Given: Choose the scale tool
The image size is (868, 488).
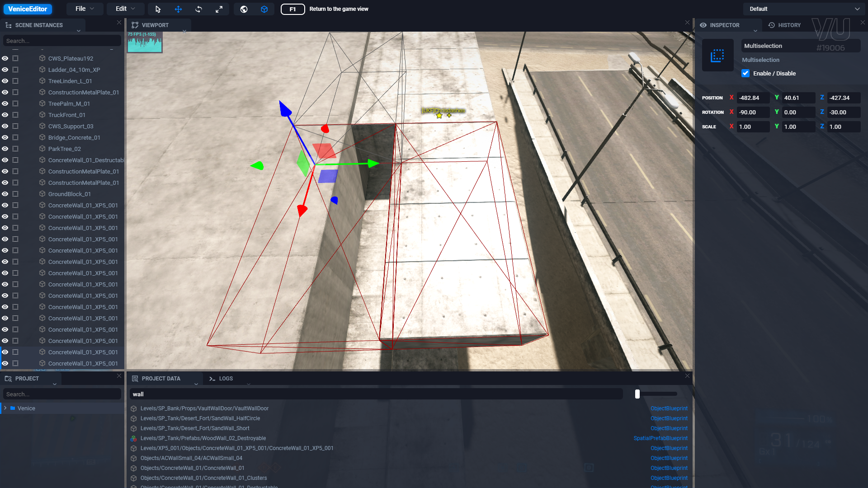Looking at the screenshot, I should click(219, 9).
